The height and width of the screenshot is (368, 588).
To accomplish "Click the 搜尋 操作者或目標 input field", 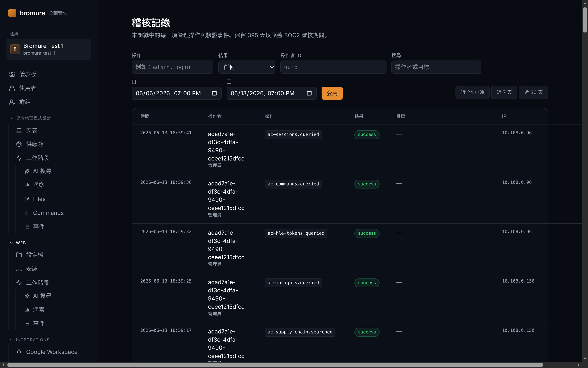I will [436, 67].
